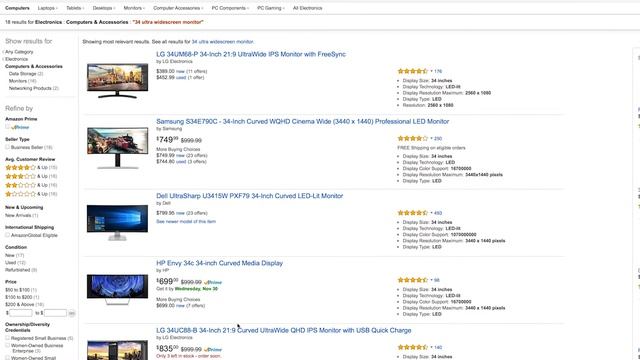
Task: Open the Computer Accessories dropdown menu
Action: 178,8
